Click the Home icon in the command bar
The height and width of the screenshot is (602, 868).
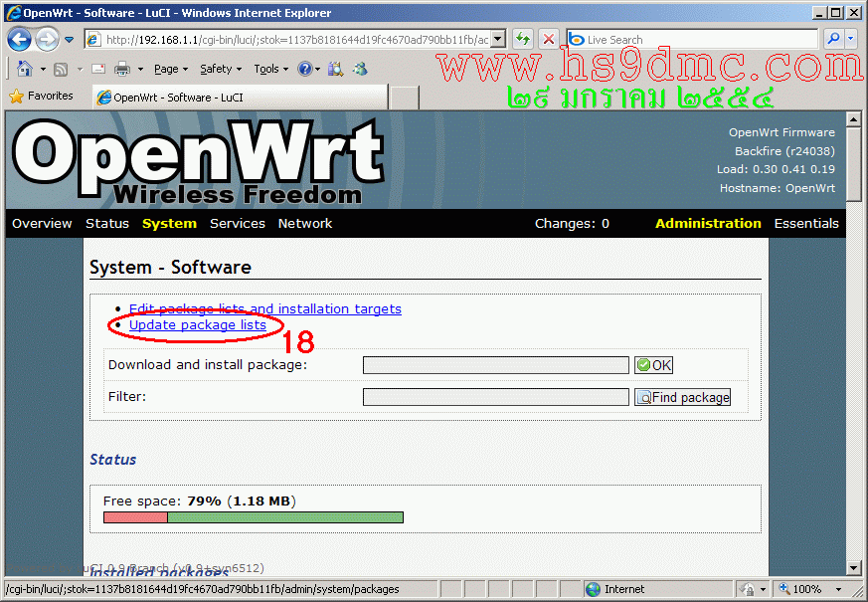click(25, 69)
